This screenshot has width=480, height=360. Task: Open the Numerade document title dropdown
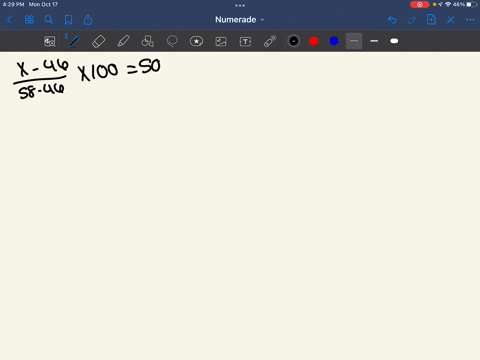[x=239, y=20]
